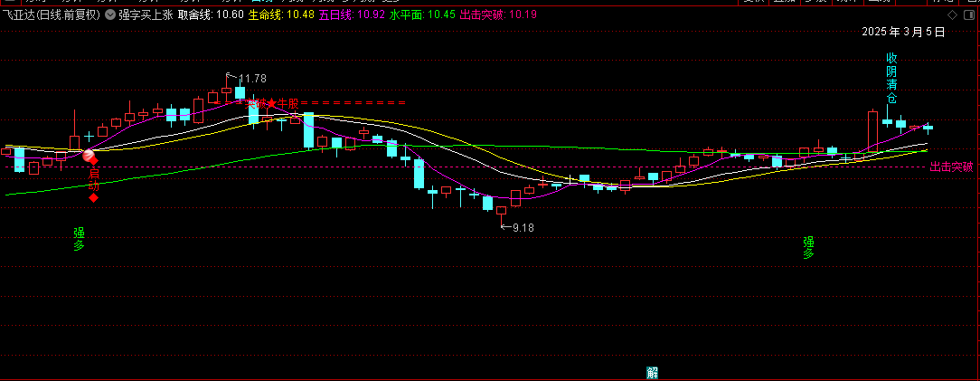Click the tall red candle below 收阴清仓
Image resolution: width=980 pixels, height=381 pixels.
point(872,131)
